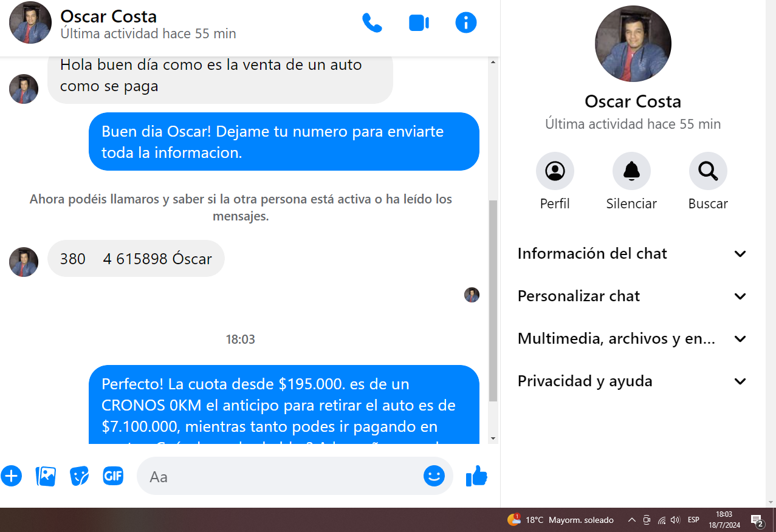This screenshot has width=776, height=532.
Task: Open Oscar's Perfil button
Action: tap(555, 171)
